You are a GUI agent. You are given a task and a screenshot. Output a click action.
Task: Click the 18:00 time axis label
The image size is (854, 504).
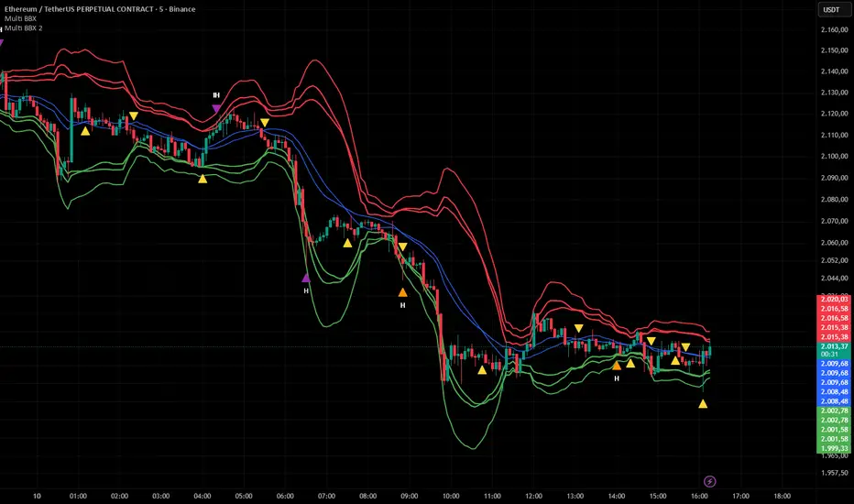[783, 496]
